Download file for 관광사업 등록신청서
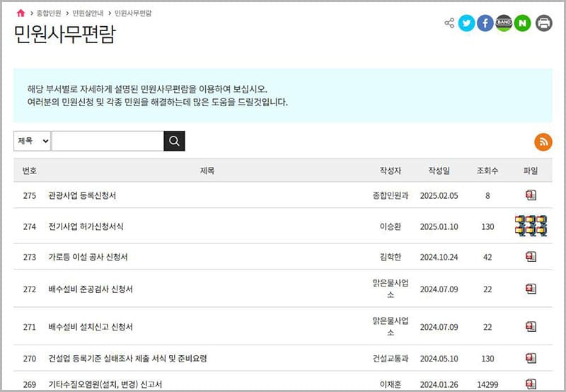Screen dimensions: 566x392 pos(531,195)
